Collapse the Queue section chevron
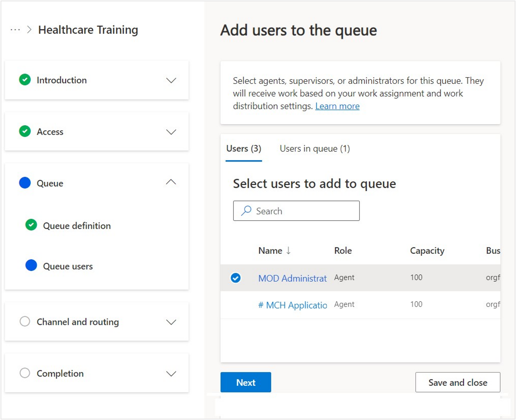The width and height of the screenshot is (516, 420). coord(171,182)
